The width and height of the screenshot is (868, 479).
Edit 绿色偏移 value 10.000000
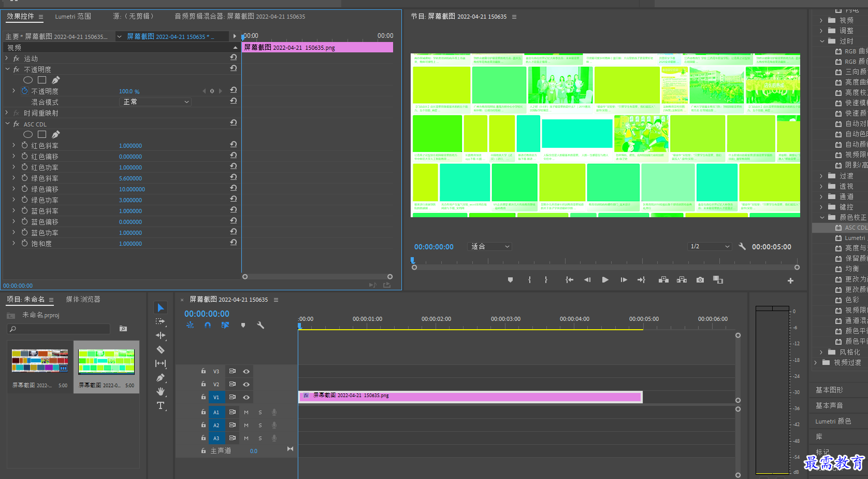coord(132,189)
